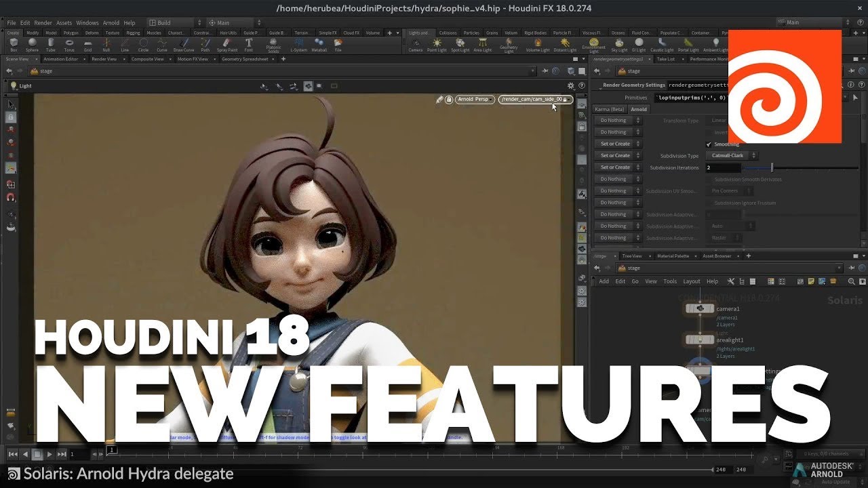Select the File shelf tool
Screen dimensions: 868x488
(338, 45)
